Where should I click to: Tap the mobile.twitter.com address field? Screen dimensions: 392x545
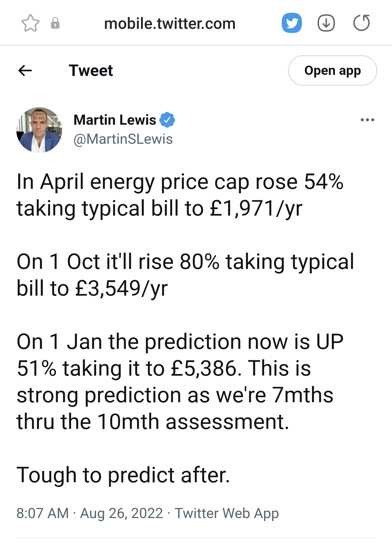(170, 24)
